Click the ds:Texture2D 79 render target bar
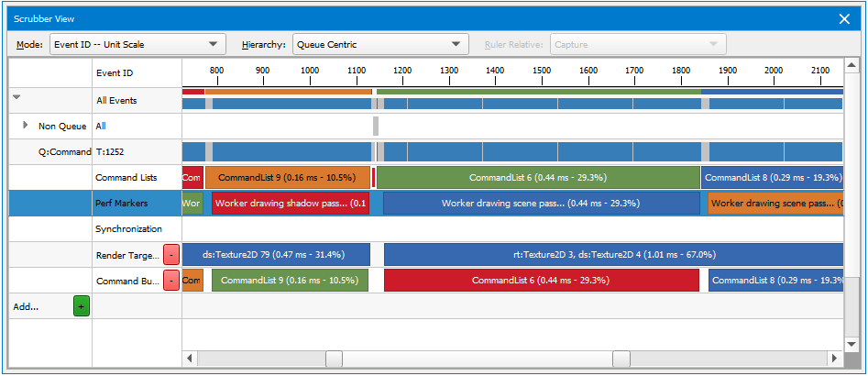 (275, 255)
